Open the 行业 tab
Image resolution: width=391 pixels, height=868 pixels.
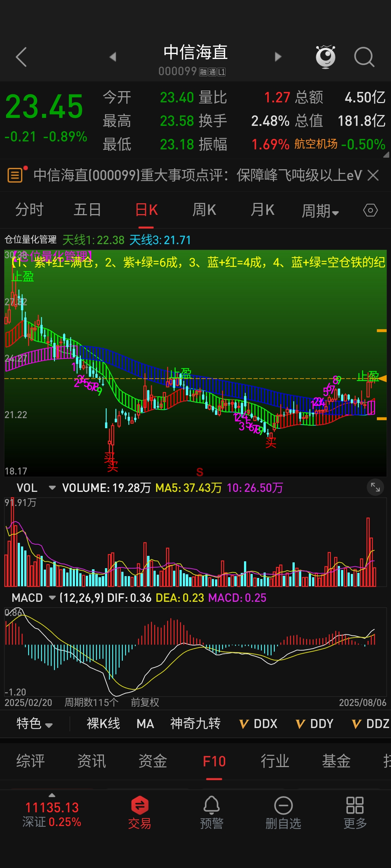tap(275, 761)
